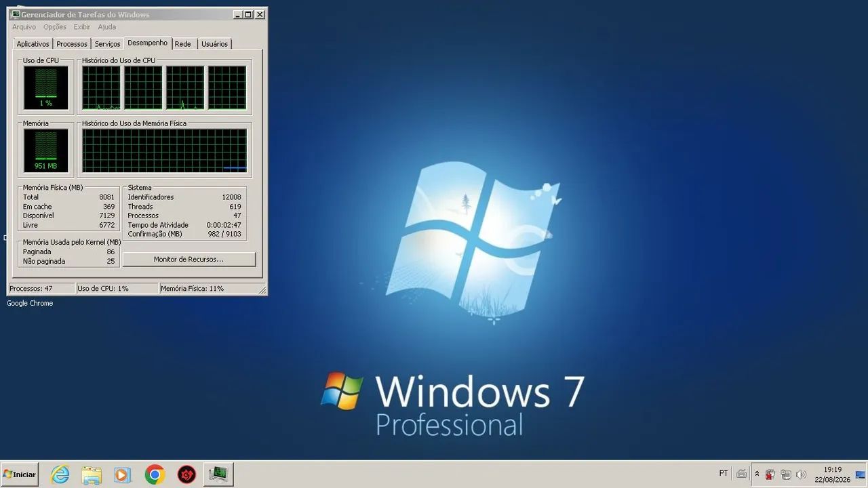
Task: Switch to the Aplicativos tab
Action: click(33, 44)
